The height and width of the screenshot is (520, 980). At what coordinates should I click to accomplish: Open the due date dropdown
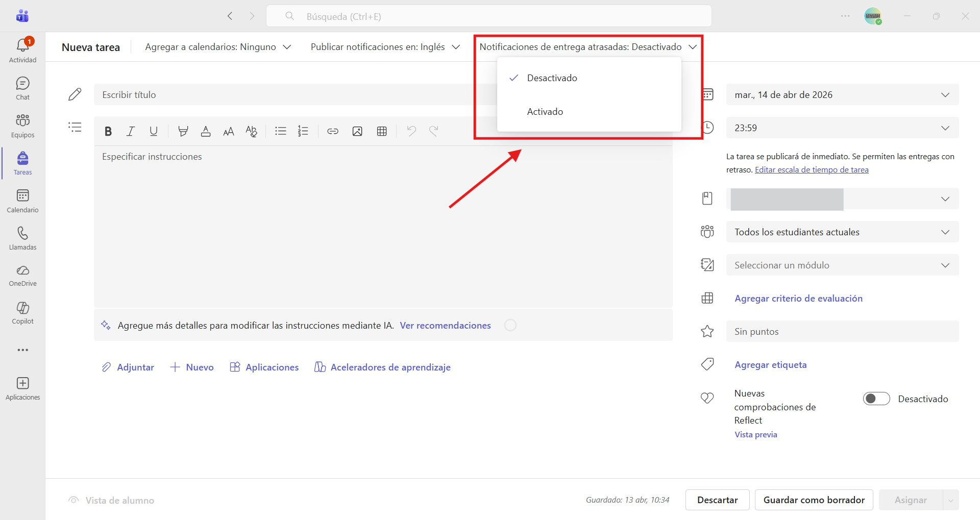842,94
